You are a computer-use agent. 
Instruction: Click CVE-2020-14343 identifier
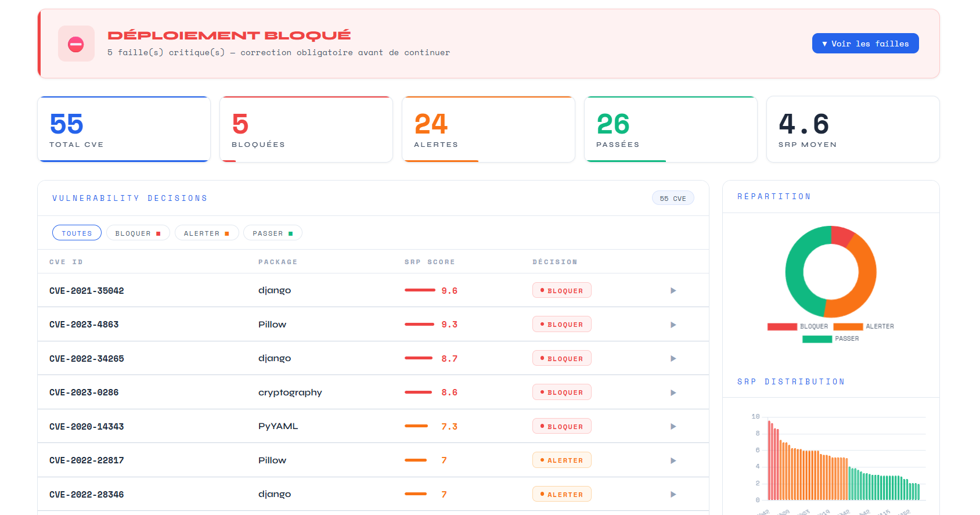click(x=87, y=427)
